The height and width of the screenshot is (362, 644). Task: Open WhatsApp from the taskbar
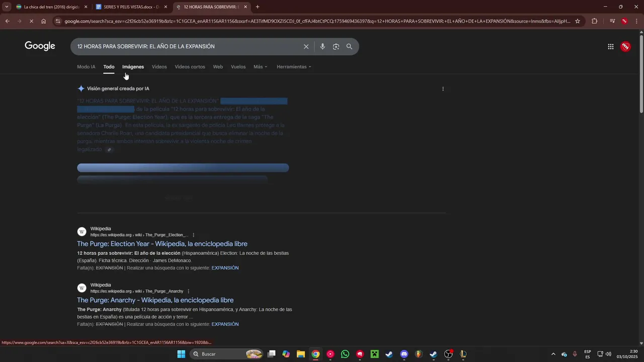(345, 354)
